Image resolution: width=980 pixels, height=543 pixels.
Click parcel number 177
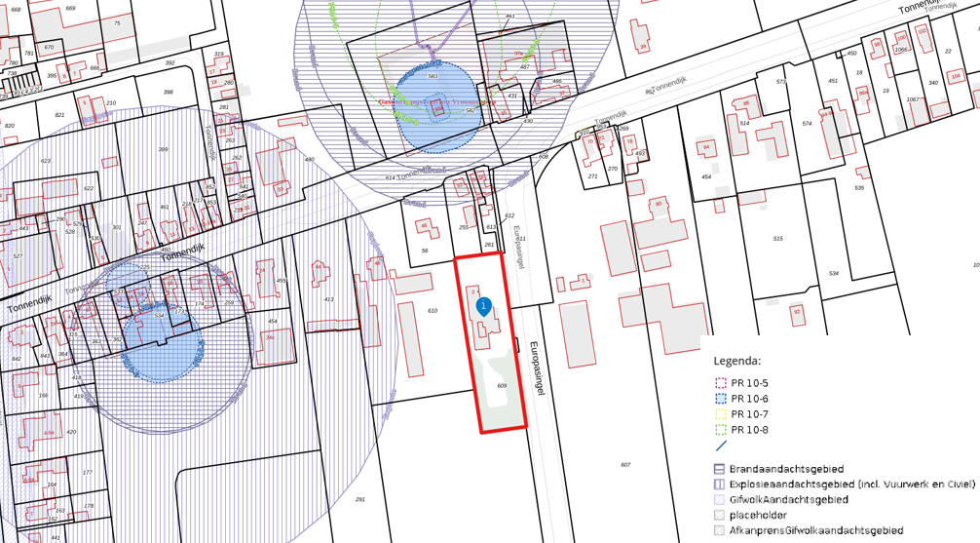coord(88,472)
